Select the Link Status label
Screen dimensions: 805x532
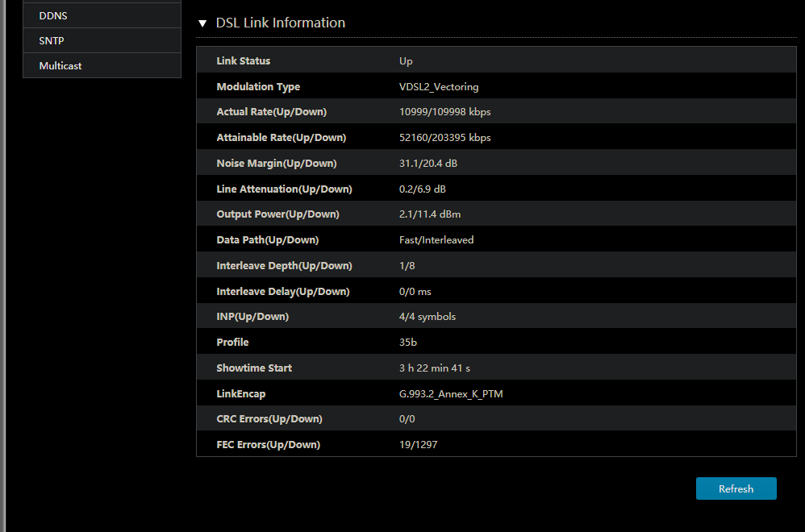[244, 61]
